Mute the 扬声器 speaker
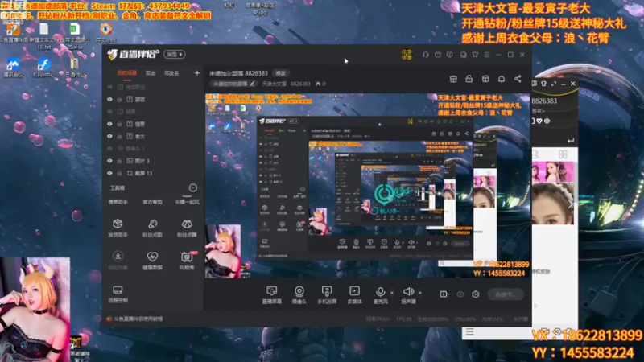644x362 pixels. pyautogui.click(x=408, y=294)
